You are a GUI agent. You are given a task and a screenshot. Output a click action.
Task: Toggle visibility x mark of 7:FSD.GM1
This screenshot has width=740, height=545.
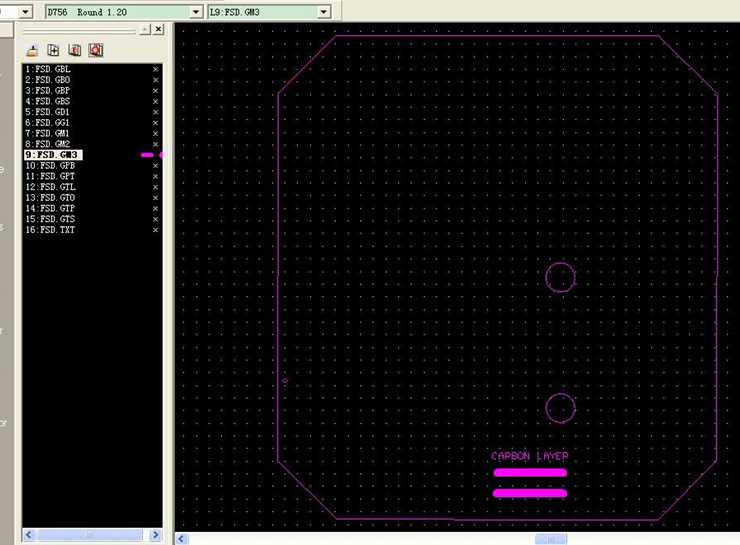[155, 134]
